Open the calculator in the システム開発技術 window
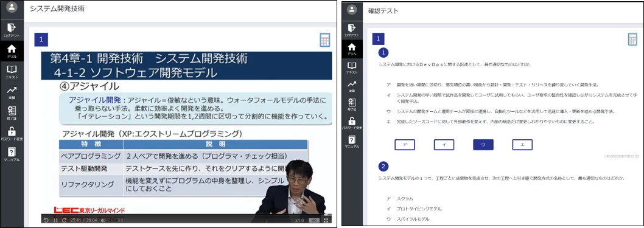 pyautogui.click(x=325, y=40)
